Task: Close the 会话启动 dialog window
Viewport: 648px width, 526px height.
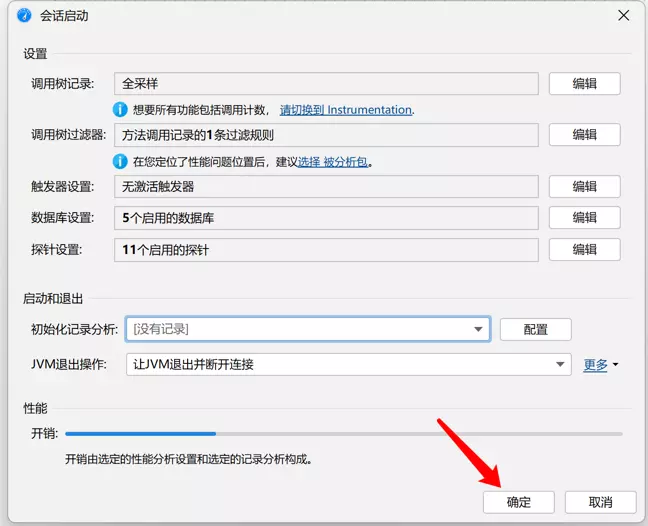Action: pyautogui.click(x=623, y=15)
